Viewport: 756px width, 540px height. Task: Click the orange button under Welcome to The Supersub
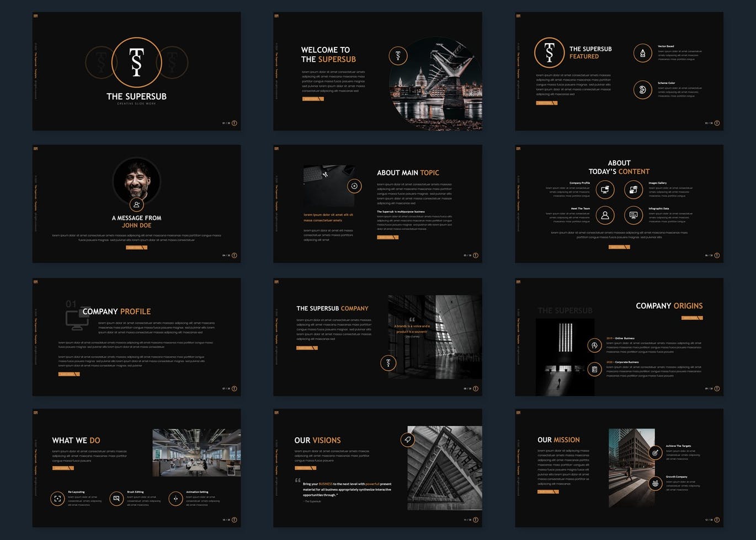click(x=312, y=99)
